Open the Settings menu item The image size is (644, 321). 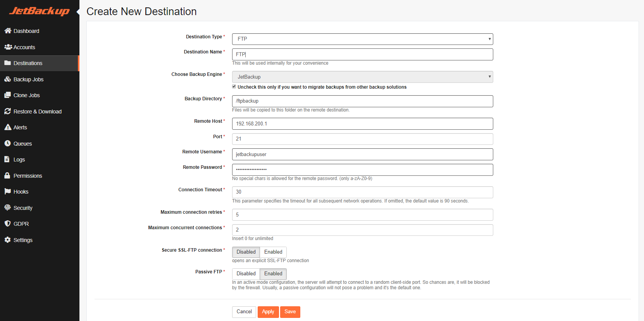point(40,240)
